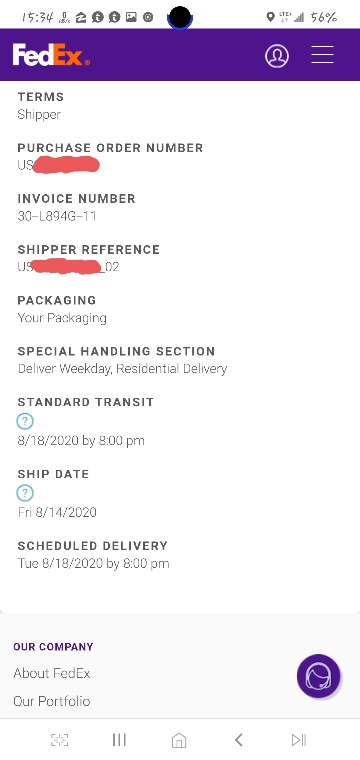Tap the Our Company footer heading
This screenshot has width=360, height=760.
coord(53,647)
